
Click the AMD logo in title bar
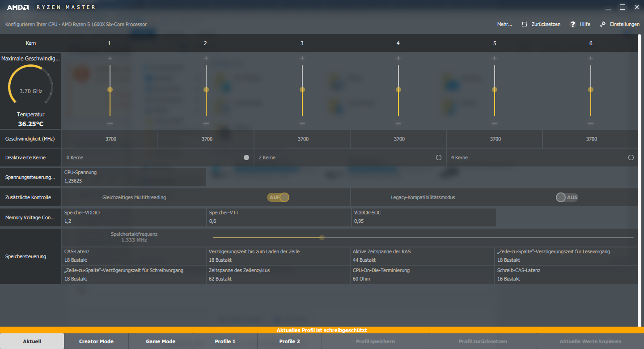point(18,7)
